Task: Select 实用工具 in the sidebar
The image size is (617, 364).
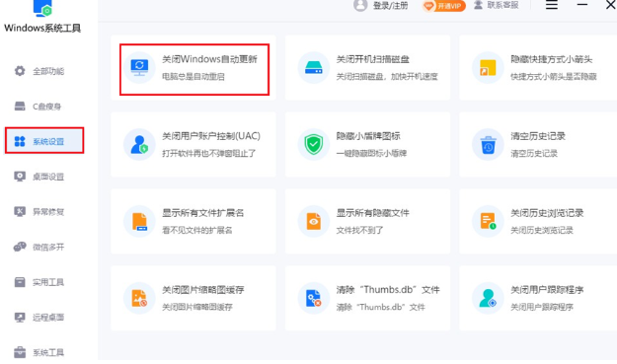Action: click(39, 282)
